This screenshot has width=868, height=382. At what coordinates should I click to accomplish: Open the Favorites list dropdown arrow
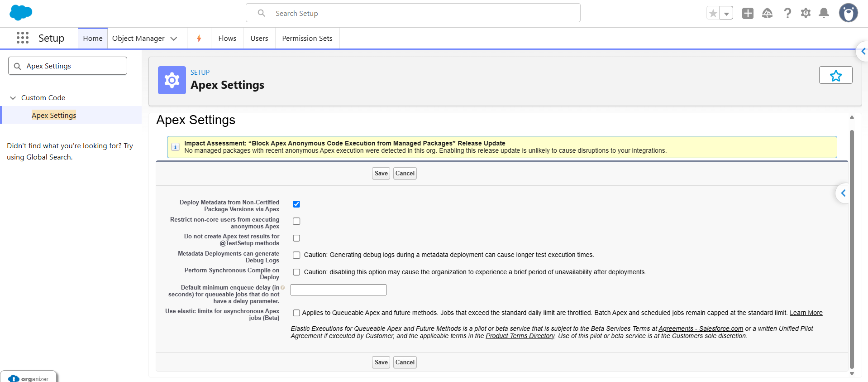point(726,13)
